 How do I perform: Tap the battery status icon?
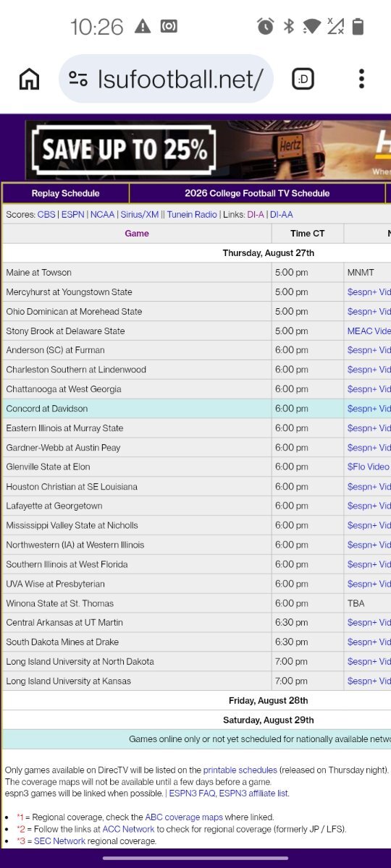point(357,27)
